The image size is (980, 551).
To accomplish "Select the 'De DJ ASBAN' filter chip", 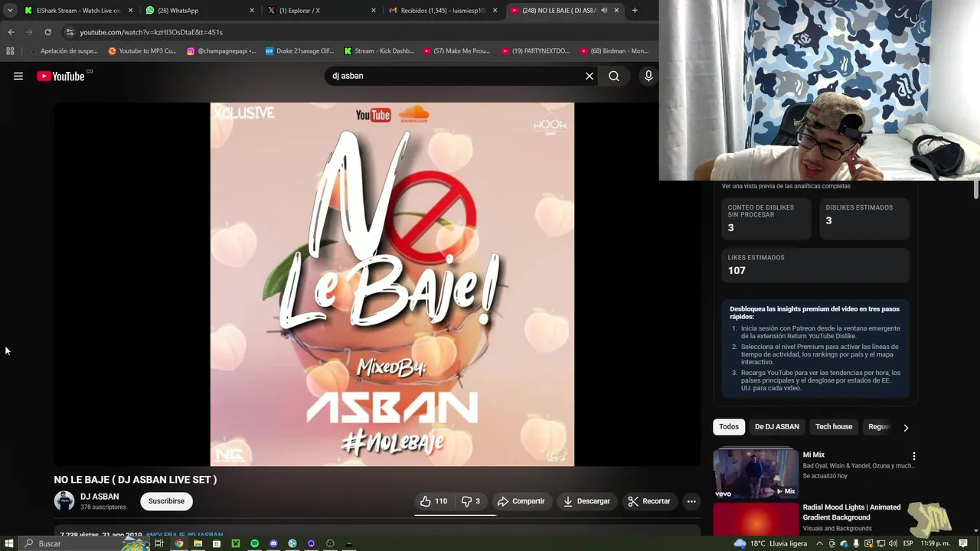I will tap(776, 427).
